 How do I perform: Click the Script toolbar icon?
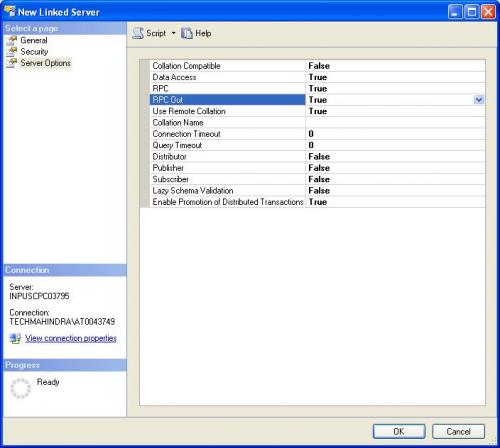(138, 33)
